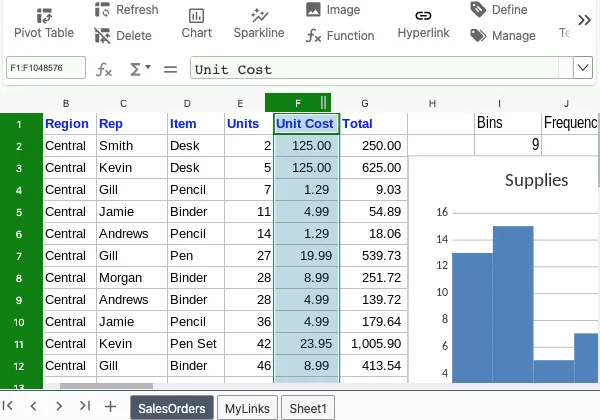
Task: Click the horizontal scrollbar thumb
Action: 106,386
